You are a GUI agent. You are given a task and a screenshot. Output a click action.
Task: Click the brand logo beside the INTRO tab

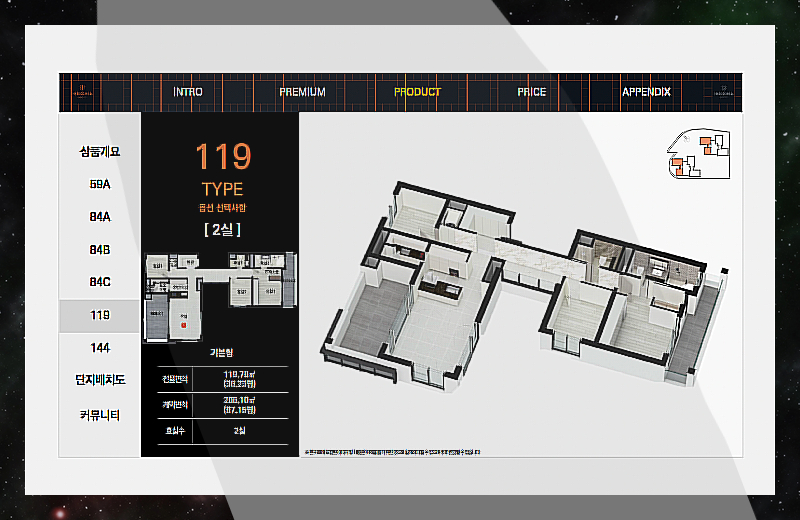[82, 91]
